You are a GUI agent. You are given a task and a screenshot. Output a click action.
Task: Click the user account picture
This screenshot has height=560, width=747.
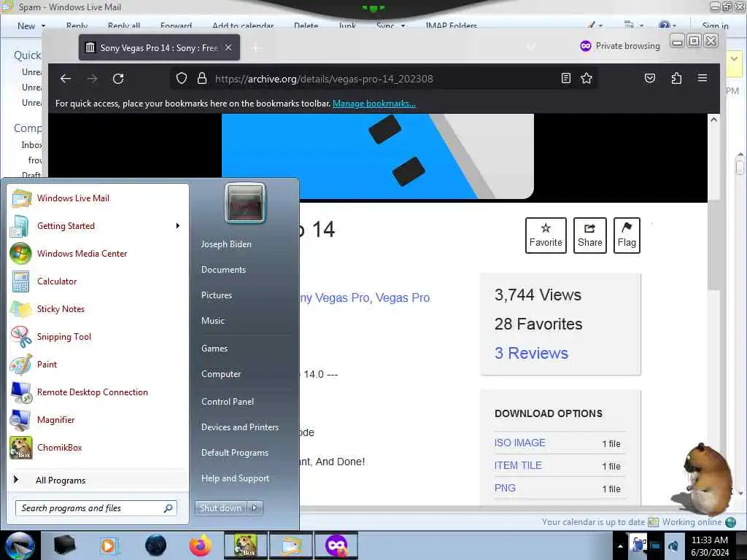pyautogui.click(x=245, y=203)
